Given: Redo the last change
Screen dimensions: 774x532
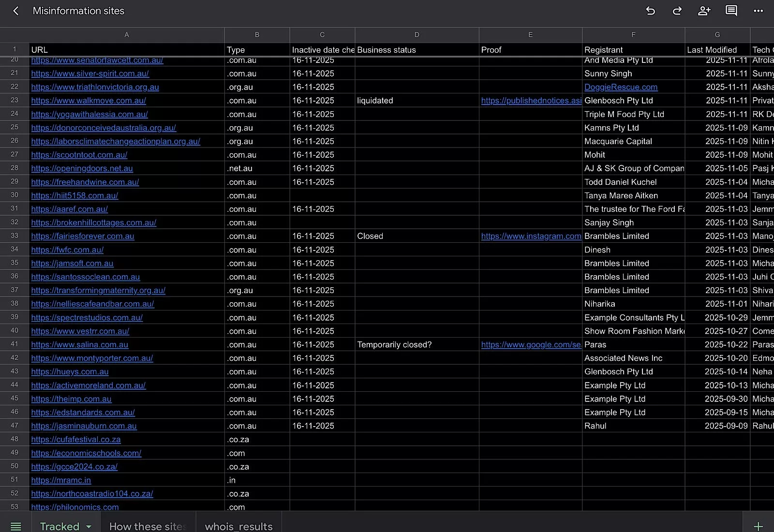Looking at the screenshot, I should [677, 11].
